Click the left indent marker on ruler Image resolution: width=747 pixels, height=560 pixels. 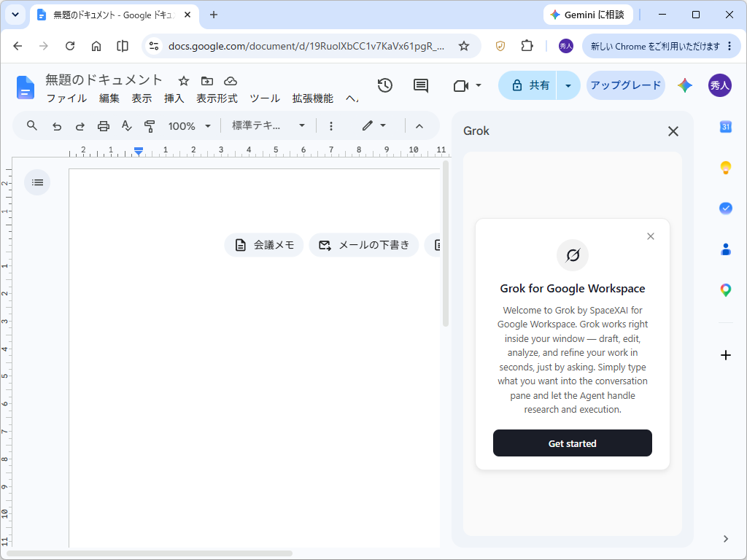click(x=138, y=152)
